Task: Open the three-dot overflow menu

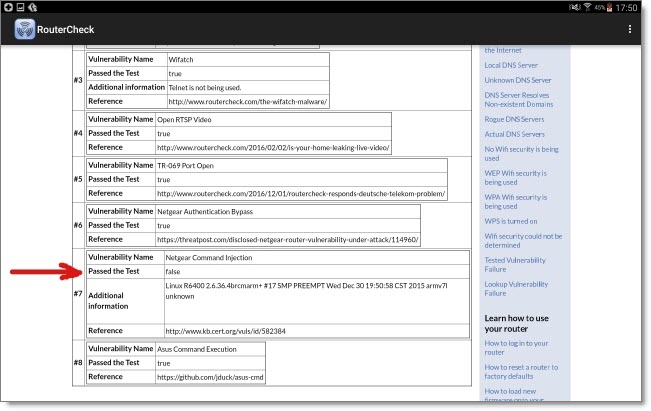Action: click(x=629, y=29)
